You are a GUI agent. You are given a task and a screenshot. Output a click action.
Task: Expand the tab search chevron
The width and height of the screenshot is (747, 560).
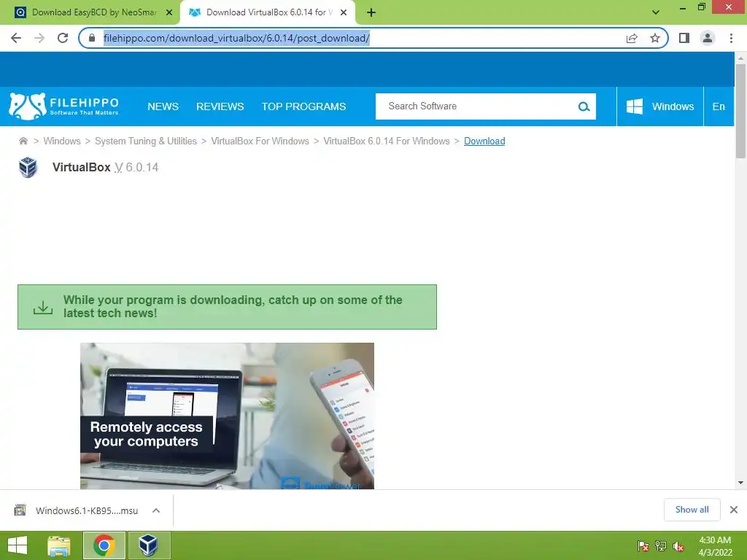click(656, 12)
